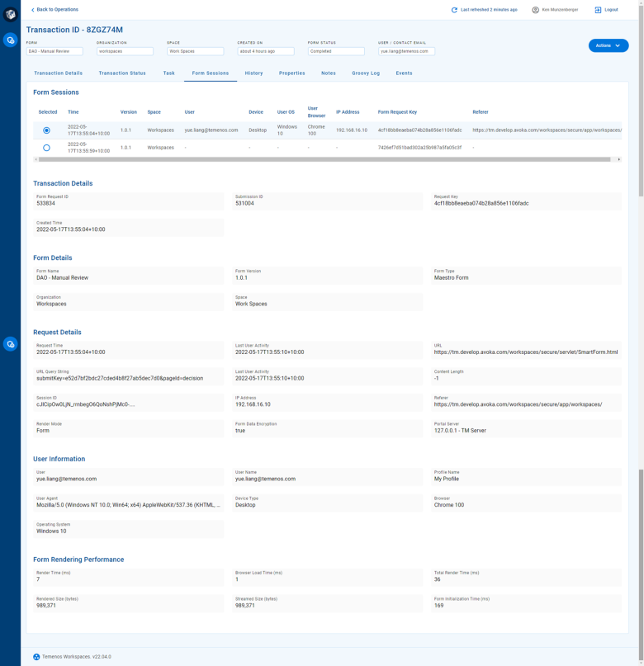Click Temenos Workspaces v22.04.0 footer text
This screenshot has height=666, width=644.
(77, 657)
